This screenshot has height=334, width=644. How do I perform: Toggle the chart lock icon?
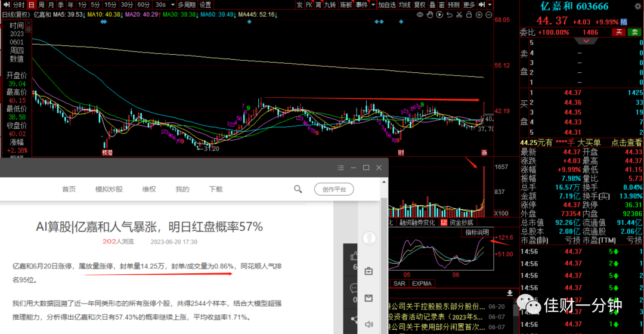pos(469,15)
